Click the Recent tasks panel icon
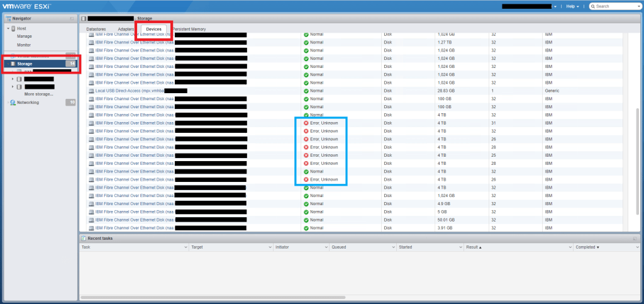This screenshot has height=304, width=644. 84,239
